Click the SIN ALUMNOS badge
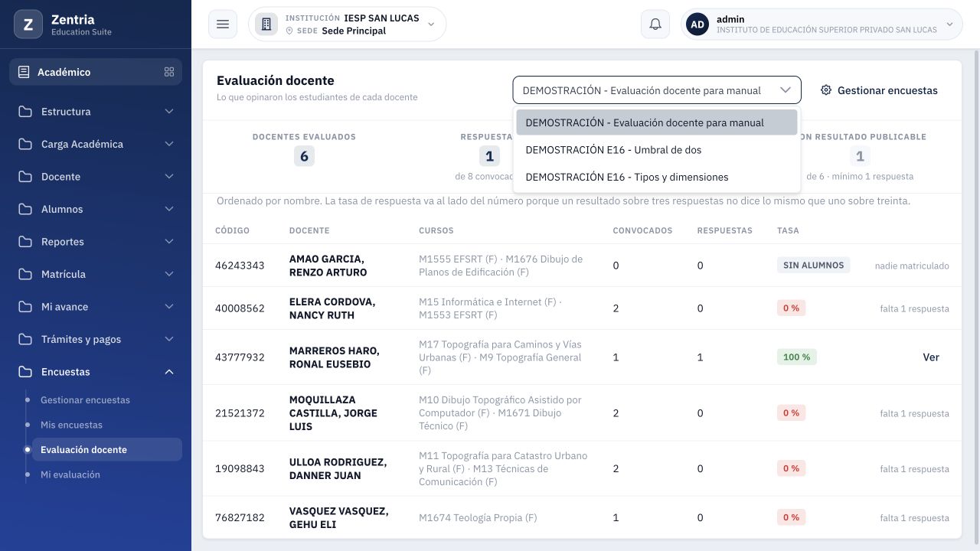Viewport: 980px width, 551px height. tap(814, 266)
